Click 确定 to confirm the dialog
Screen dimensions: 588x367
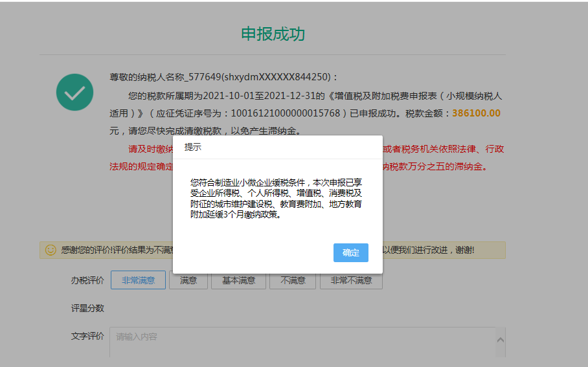point(350,252)
